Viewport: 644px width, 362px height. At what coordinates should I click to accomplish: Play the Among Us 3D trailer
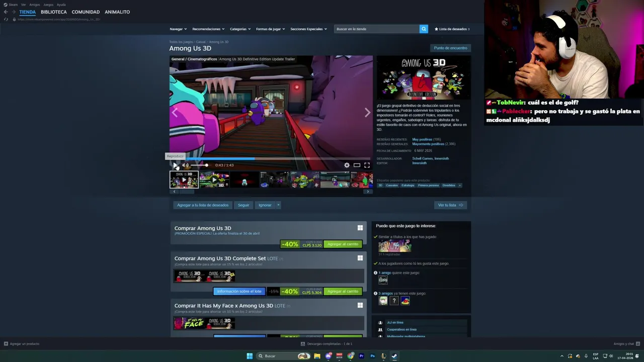tap(175, 165)
